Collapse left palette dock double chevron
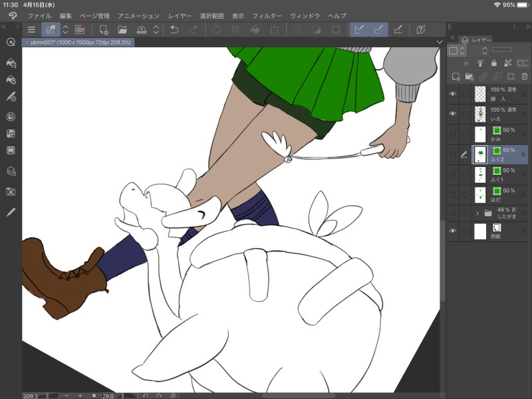This screenshot has width=532, height=399. click(4, 27)
